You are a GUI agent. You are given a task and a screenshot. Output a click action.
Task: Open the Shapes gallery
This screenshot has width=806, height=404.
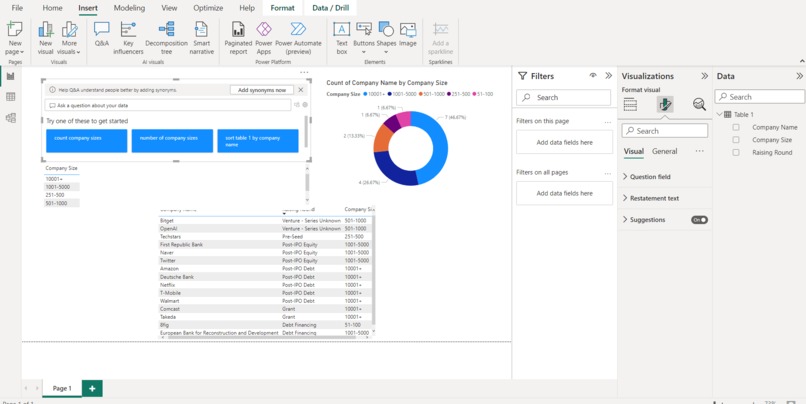[x=386, y=38]
